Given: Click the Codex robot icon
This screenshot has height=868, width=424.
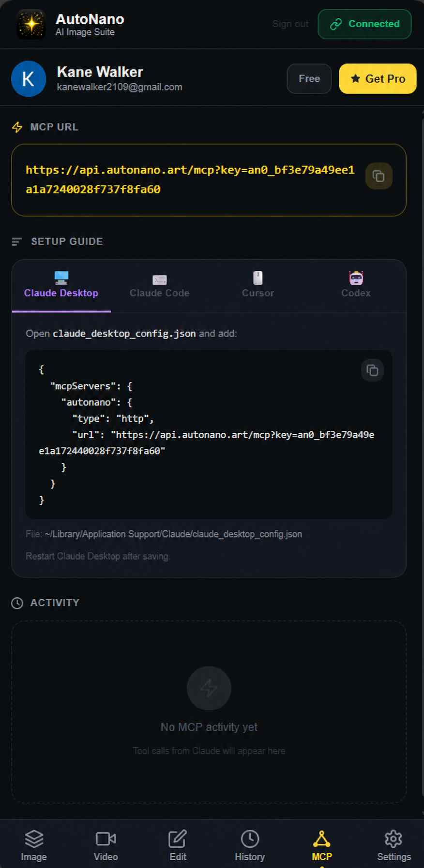Looking at the screenshot, I should click(x=356, y=278).
